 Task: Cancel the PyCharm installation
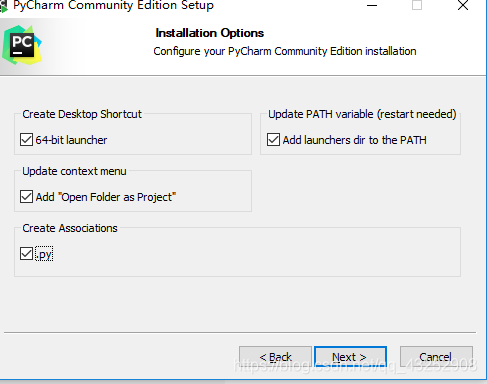coord(436,357)
